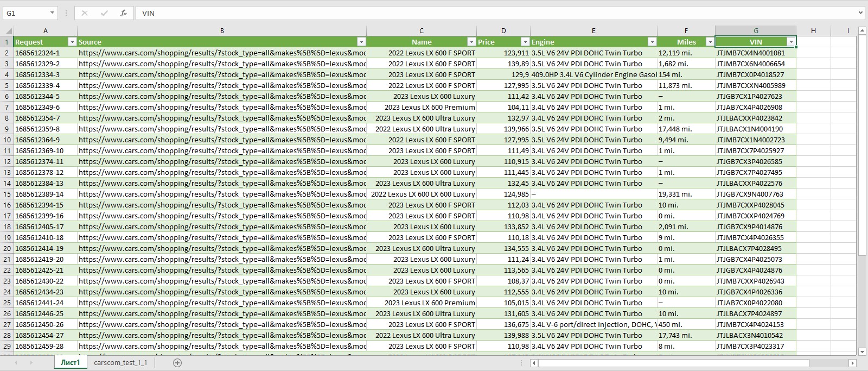Select row 15 header

click(7, 194)
